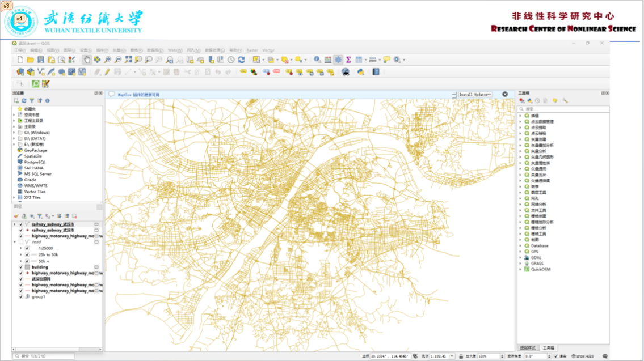Open the scale dropdown in status bar
Screen dimensions: 644x361
[452, 356]
